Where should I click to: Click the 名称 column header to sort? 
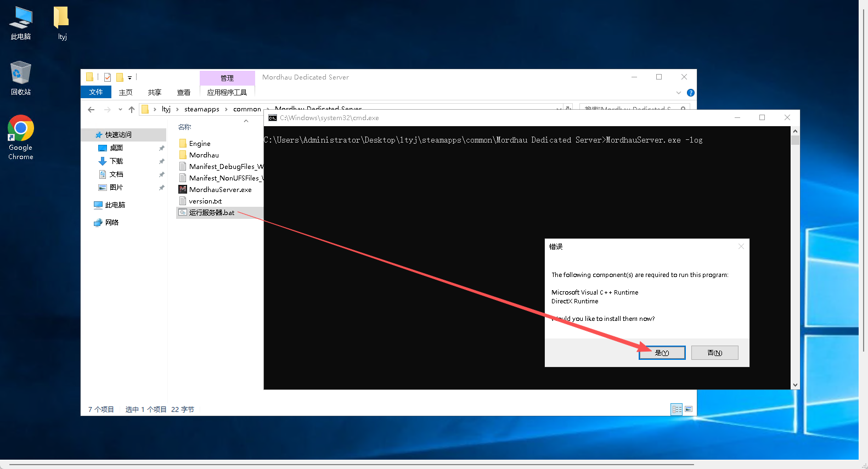(x=185, y=127)
